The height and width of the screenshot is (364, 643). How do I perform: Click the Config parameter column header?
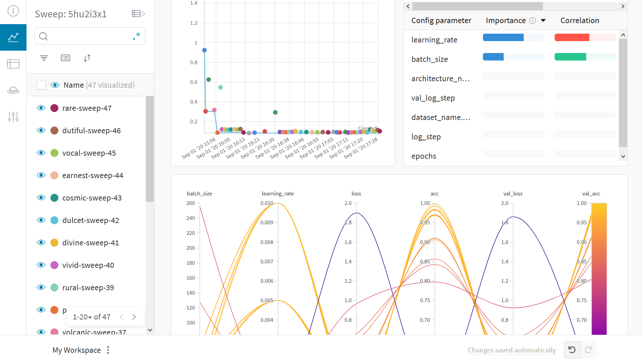441,20
